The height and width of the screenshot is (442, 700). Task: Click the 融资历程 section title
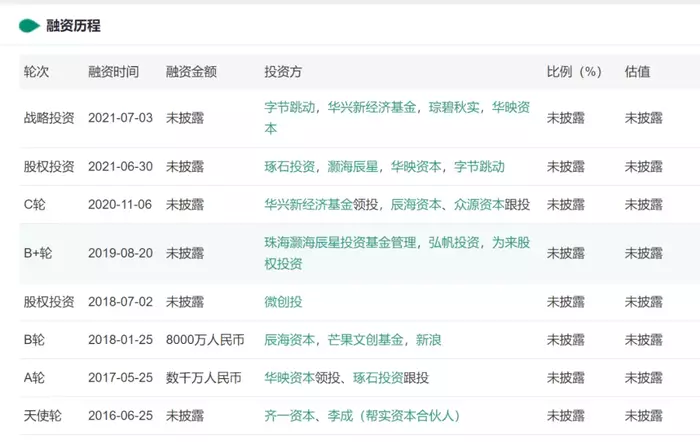point(73,26)
